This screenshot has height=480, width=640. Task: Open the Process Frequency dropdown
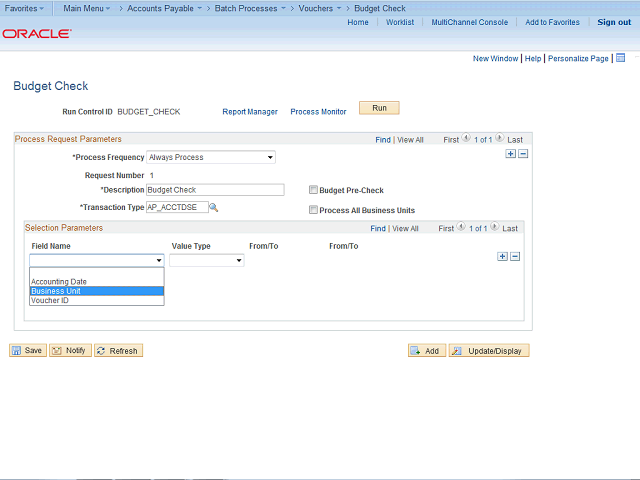coord(211,157)
